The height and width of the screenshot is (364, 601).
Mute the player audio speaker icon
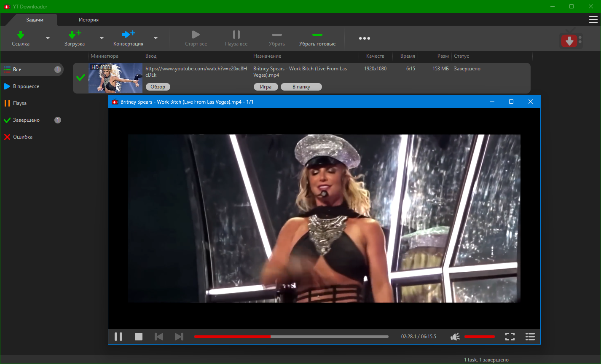[455, 337]
